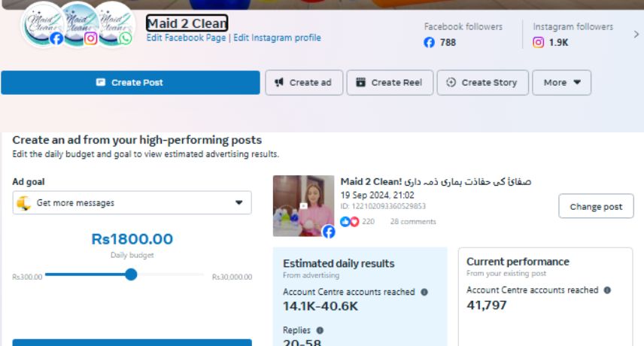Click the Facebook profile picture avatar

42,24
